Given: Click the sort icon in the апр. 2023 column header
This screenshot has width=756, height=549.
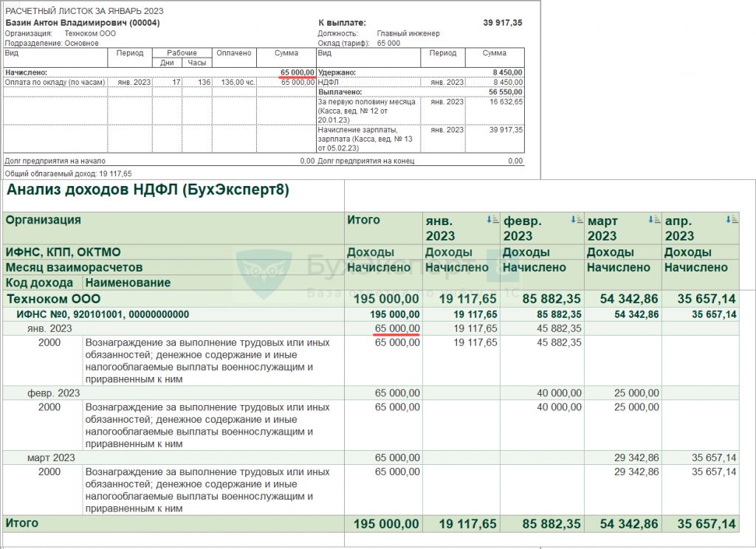Looking at the screenshot, I should [732, 220].
